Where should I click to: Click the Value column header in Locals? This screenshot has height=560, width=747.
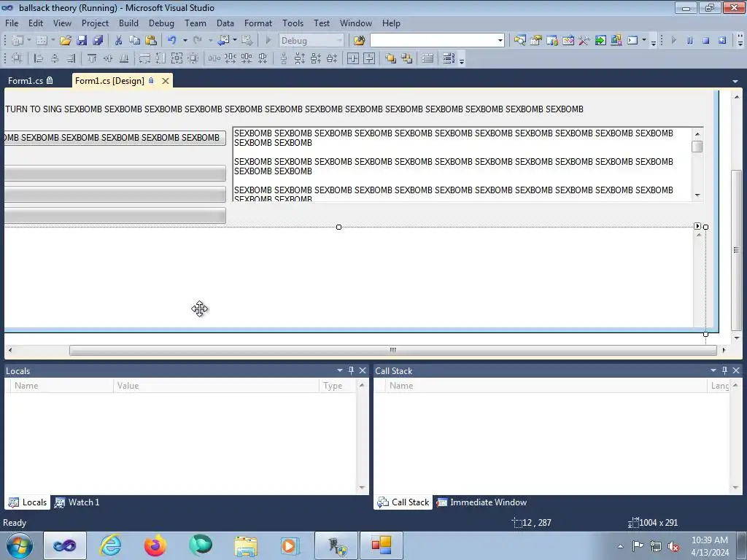[216, 386]
